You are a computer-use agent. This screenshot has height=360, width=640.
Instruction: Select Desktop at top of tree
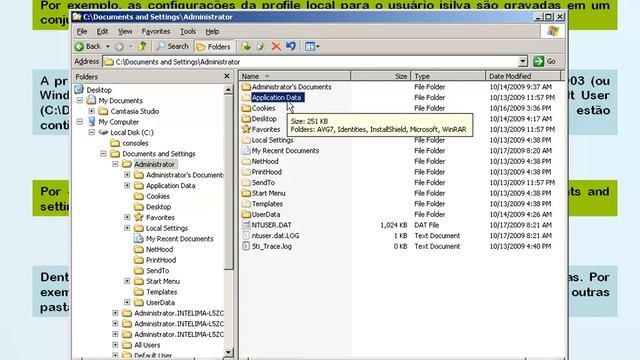point(99,90)
